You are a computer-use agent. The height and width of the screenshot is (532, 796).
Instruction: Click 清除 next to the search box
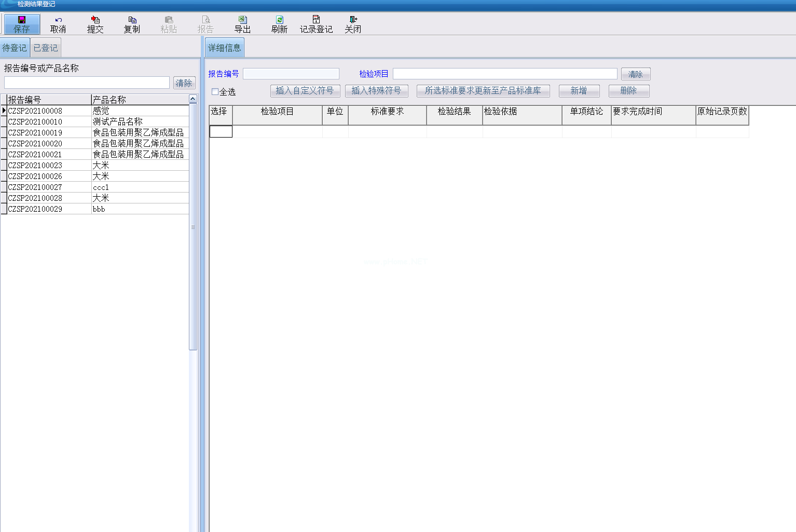click(x=184, y=83)
